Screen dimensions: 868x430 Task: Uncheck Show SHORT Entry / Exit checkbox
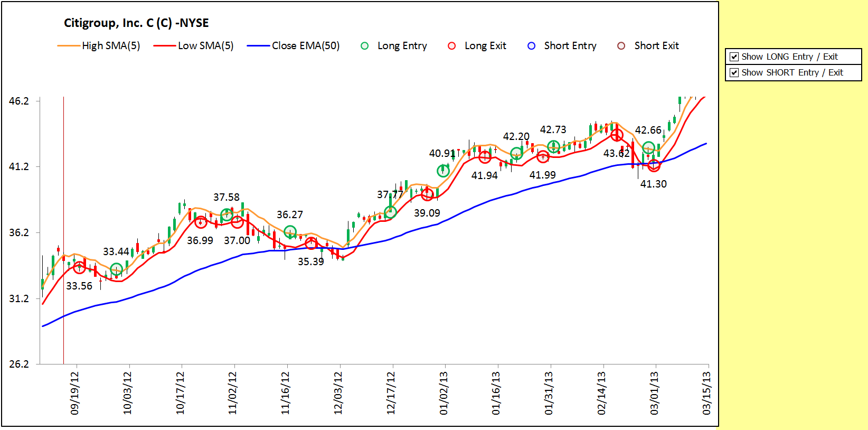point(734,72)
